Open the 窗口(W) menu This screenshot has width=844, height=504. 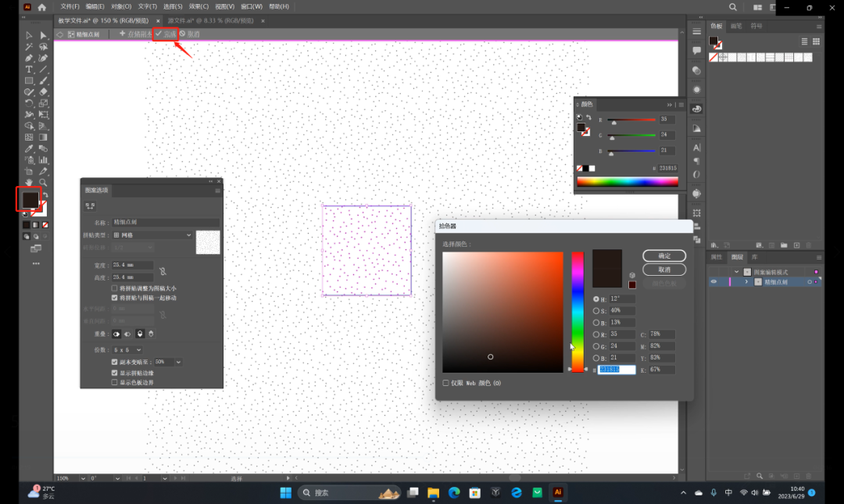(252, 6)
